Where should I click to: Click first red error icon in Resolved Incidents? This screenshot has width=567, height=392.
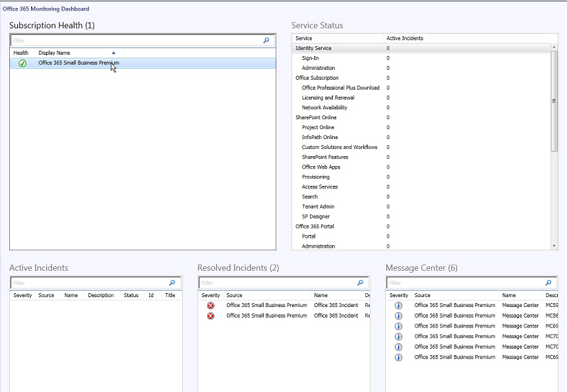[x=210, y=306]
